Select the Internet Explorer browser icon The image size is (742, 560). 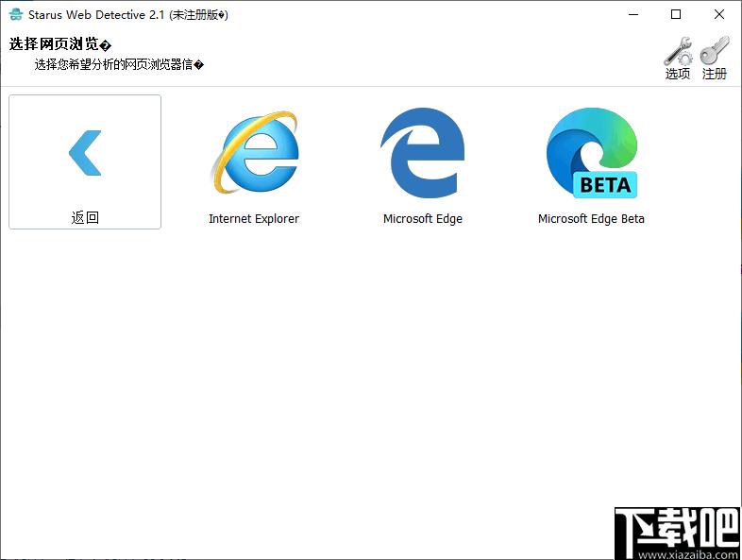pyautogui.click(x=254, y=152)
